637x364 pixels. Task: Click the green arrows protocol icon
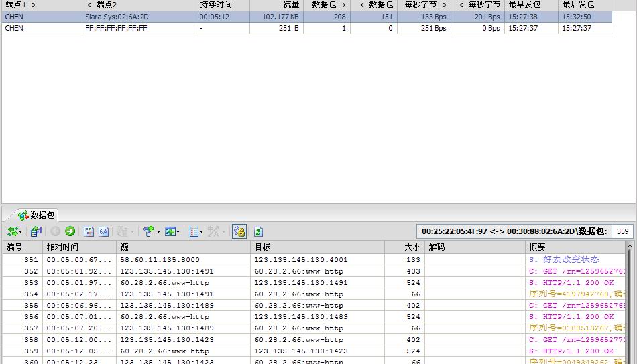pyautogui.click(x=12, y=231)
